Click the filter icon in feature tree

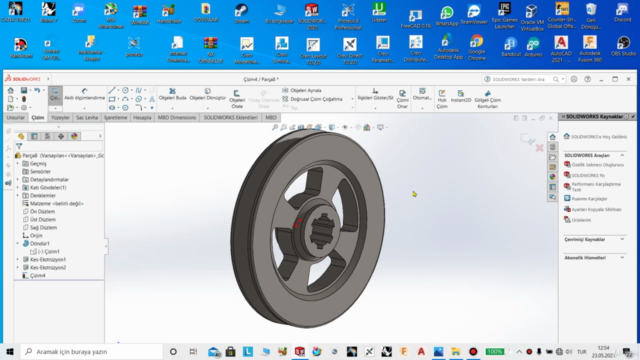(19, 146)
